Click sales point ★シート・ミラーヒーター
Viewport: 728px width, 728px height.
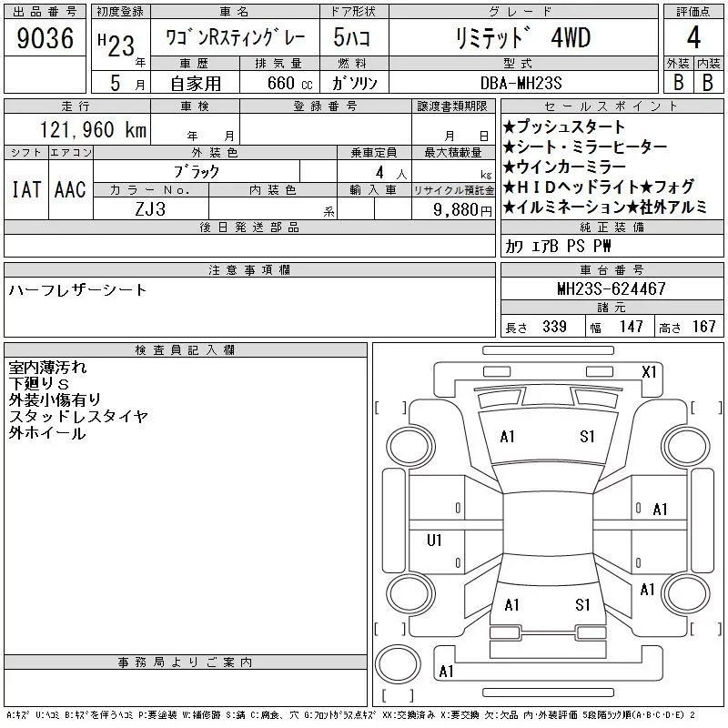point(585,147)
